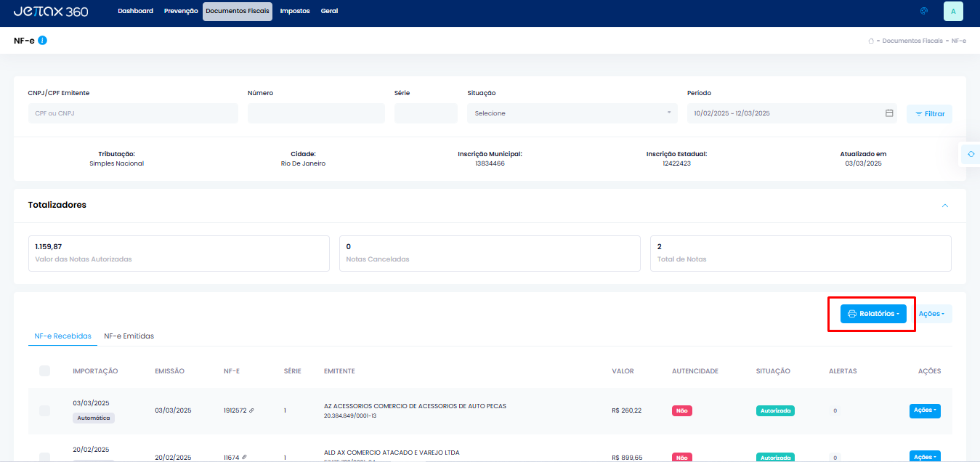
Task: Collapse the Totalizadores panel chevron
Action: [945, 206]
